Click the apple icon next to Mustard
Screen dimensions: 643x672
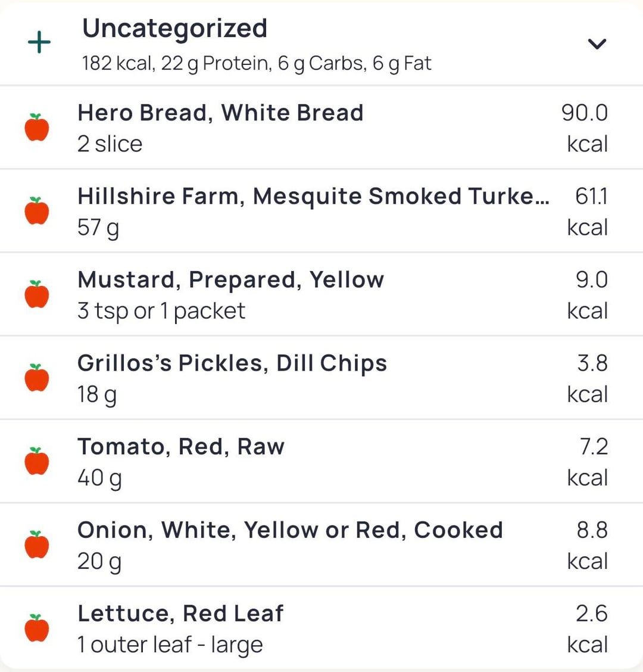tap(37, 294)
